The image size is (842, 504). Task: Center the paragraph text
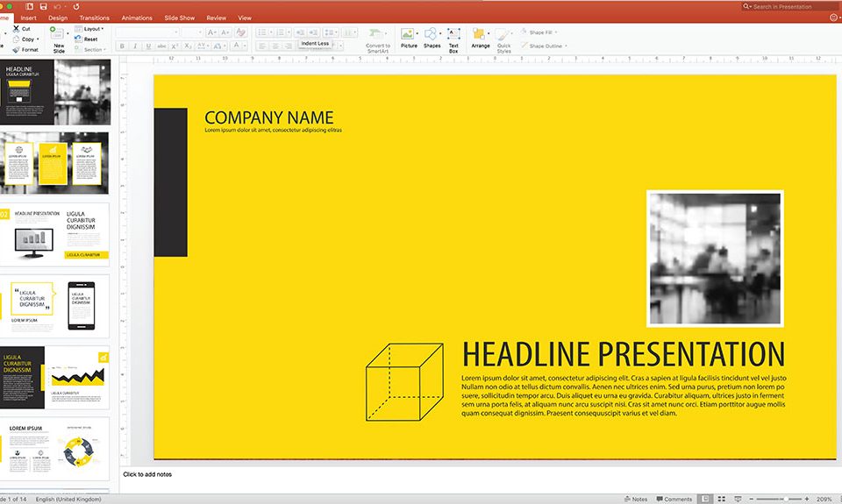point(275,46)
